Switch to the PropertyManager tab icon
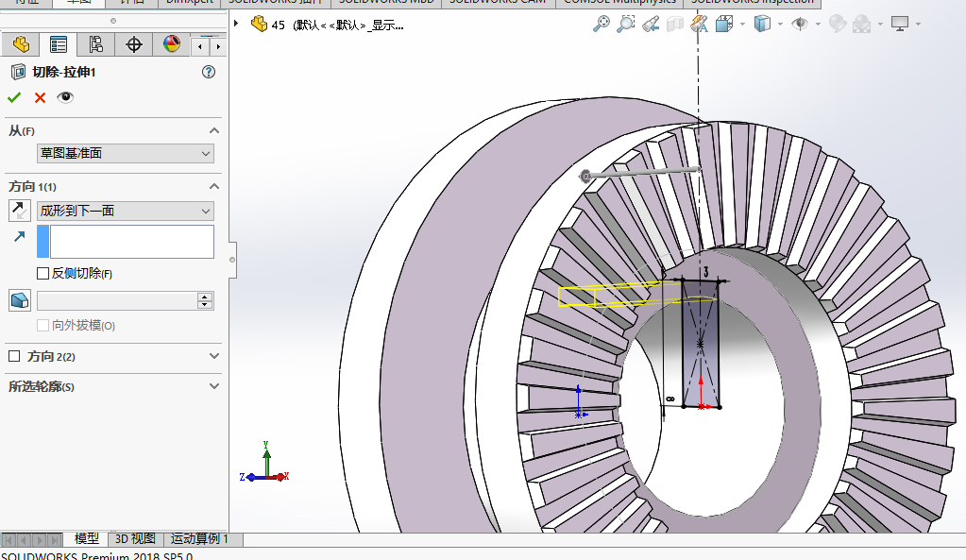Image resolution: width=966 pixels, height=560 pixels. pos(59,44)
